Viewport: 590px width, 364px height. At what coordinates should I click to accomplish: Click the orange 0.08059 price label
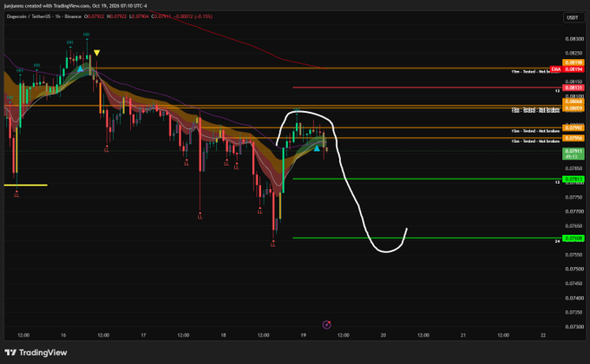(573, 108)
